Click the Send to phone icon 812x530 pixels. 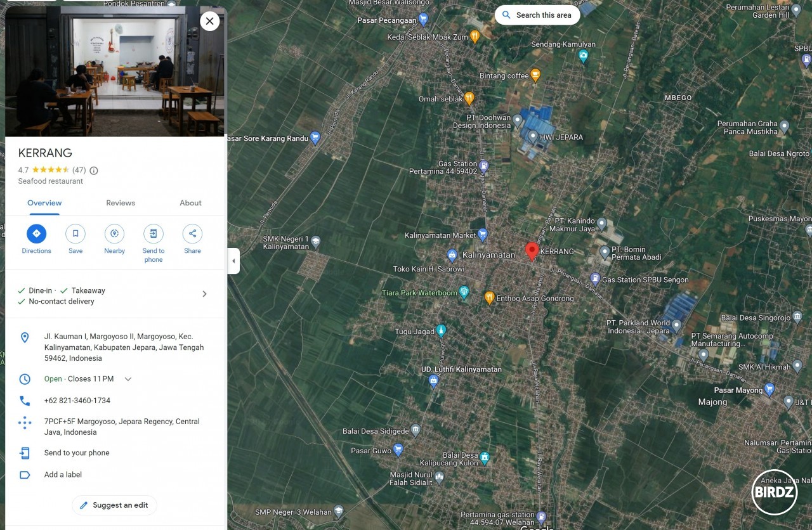[x=154, y=233]
